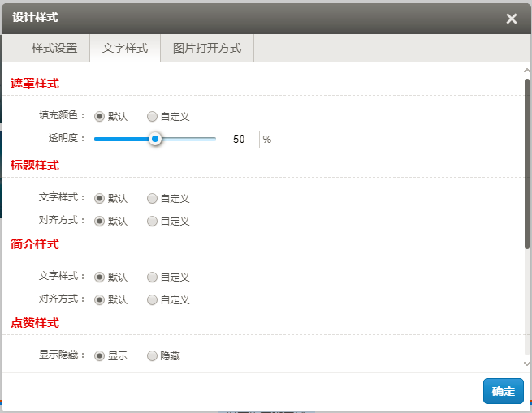Click the scrollbar down arrow
This screenshot has height=413, width=532.
click(526, 364)
